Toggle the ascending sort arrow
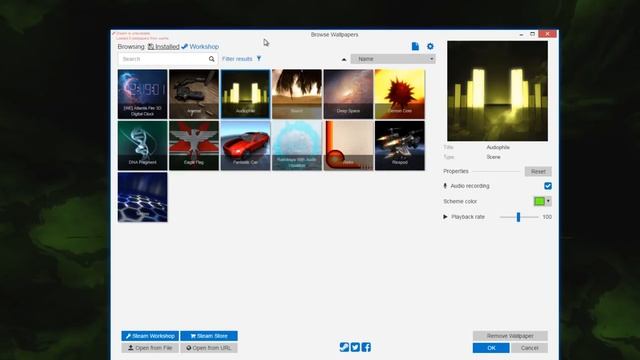 click(344, 60)
